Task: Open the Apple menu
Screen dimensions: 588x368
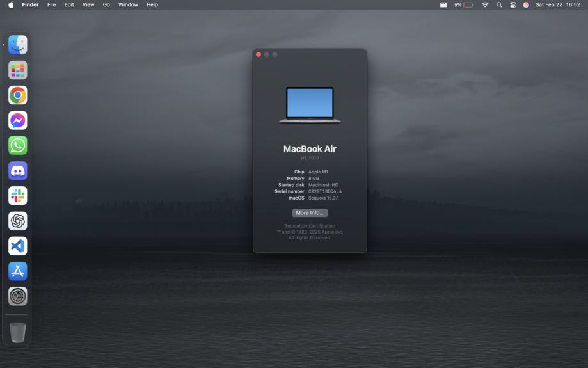Action: pyautogui.click(x=11, y=4)
